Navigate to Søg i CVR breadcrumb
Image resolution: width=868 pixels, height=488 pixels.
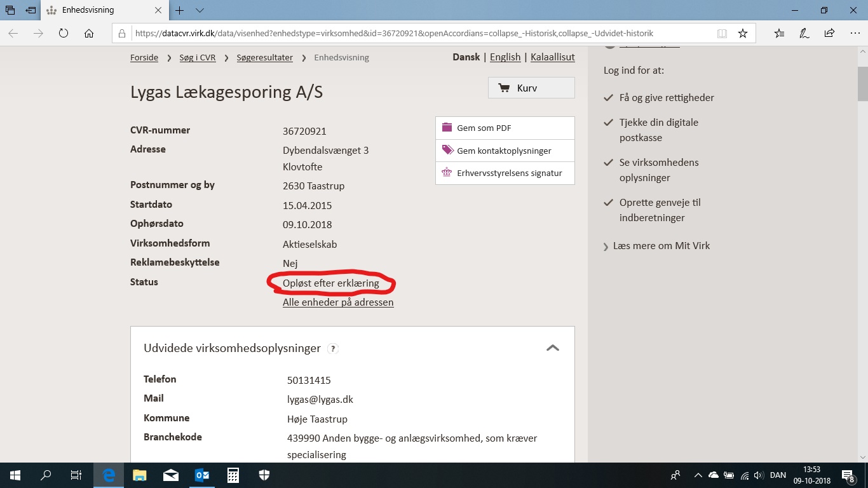point(198,58)
